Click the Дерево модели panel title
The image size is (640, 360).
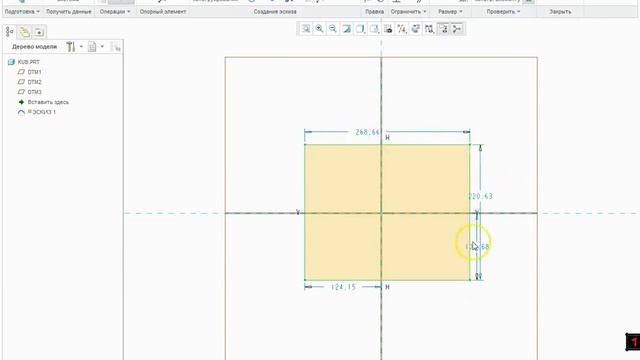34,47
